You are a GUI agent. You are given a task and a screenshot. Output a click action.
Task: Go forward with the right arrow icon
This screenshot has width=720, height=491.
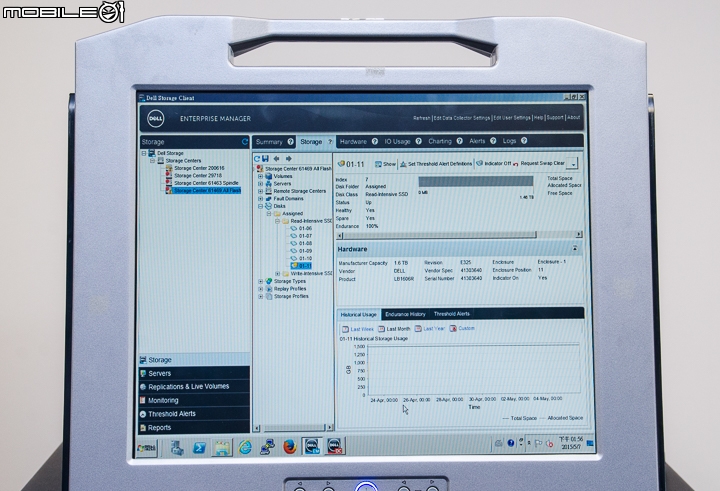tap(288, 158)
